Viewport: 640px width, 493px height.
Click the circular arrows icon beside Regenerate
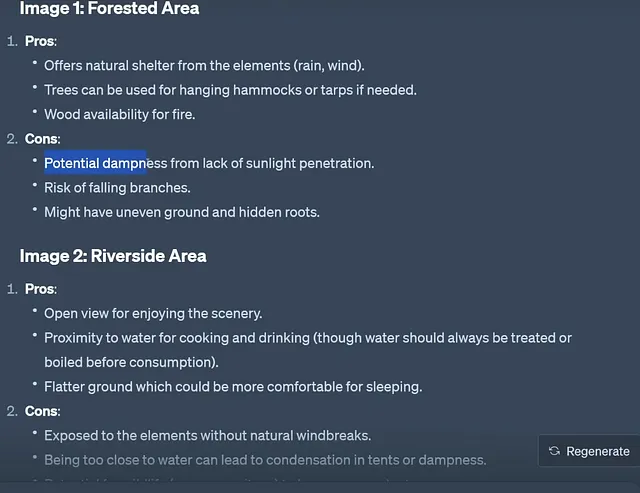coord(554,451)
